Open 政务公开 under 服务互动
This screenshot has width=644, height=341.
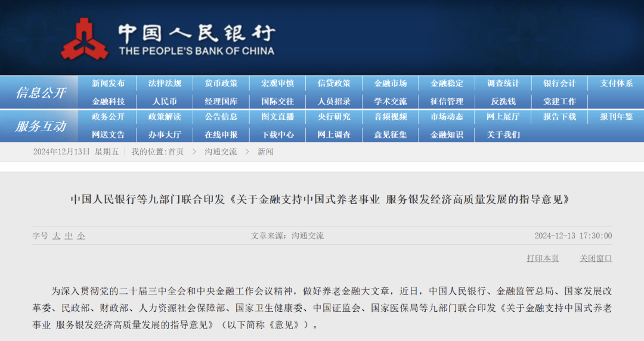(x=108, y=117)
